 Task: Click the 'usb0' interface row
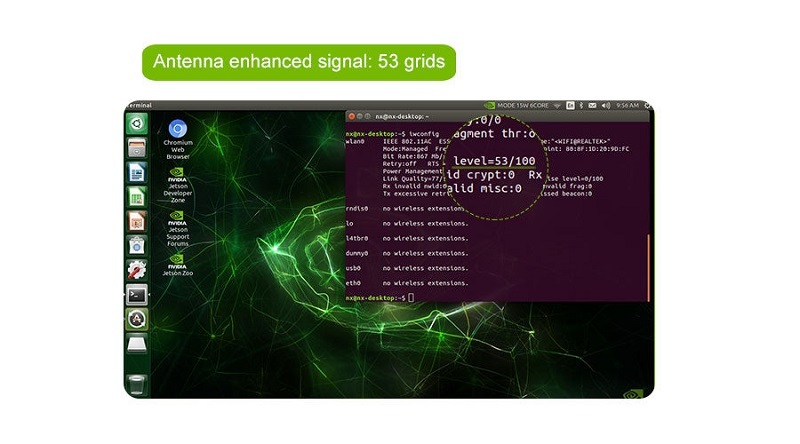(x=407, y=268)
